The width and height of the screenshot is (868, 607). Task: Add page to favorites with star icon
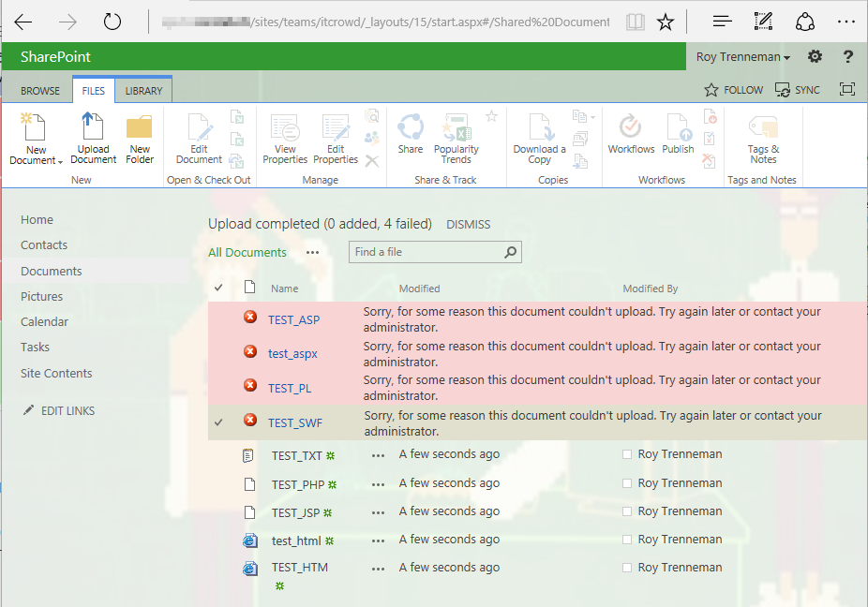665,22
